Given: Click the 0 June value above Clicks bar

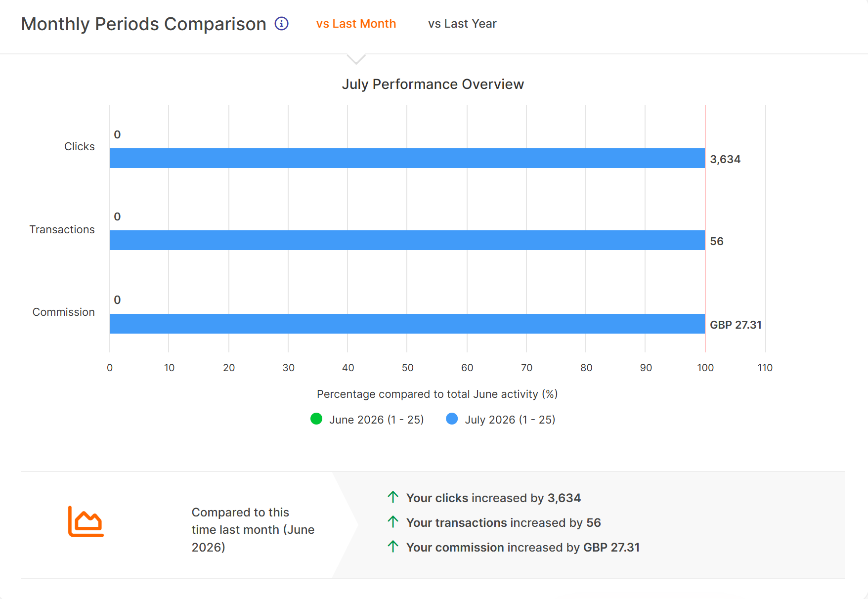Looking at the screenshot, I should (x=117, y=134).
